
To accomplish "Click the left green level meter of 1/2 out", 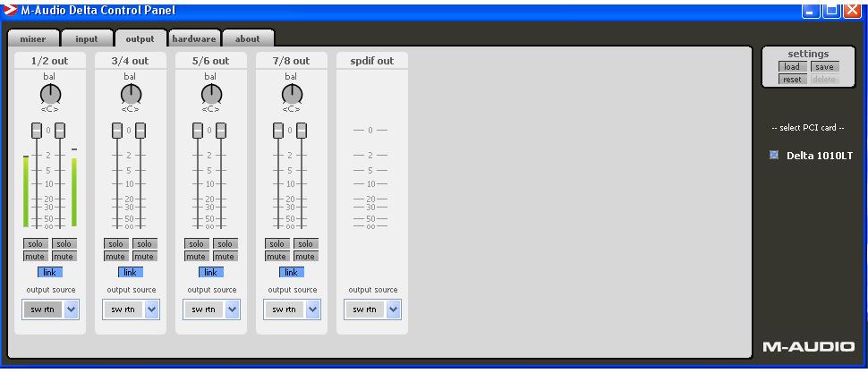I will pyautogui.click(x=26, y=191).
